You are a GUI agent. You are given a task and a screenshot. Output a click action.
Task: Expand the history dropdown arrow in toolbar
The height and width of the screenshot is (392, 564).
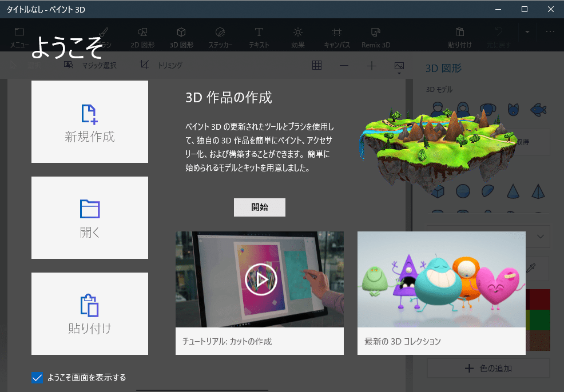pyautogui.click(x=527, y=32)
